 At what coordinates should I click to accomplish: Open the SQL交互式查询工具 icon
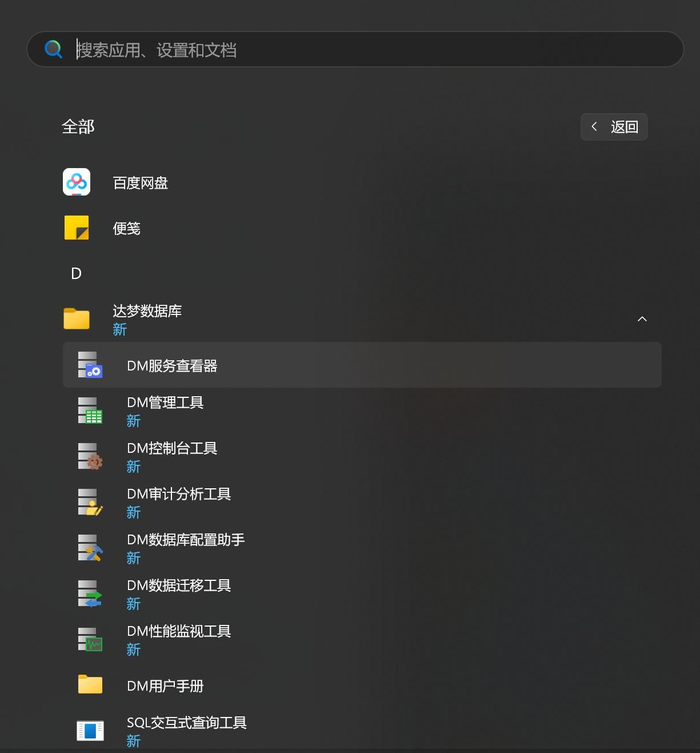[x=90, y=731]
